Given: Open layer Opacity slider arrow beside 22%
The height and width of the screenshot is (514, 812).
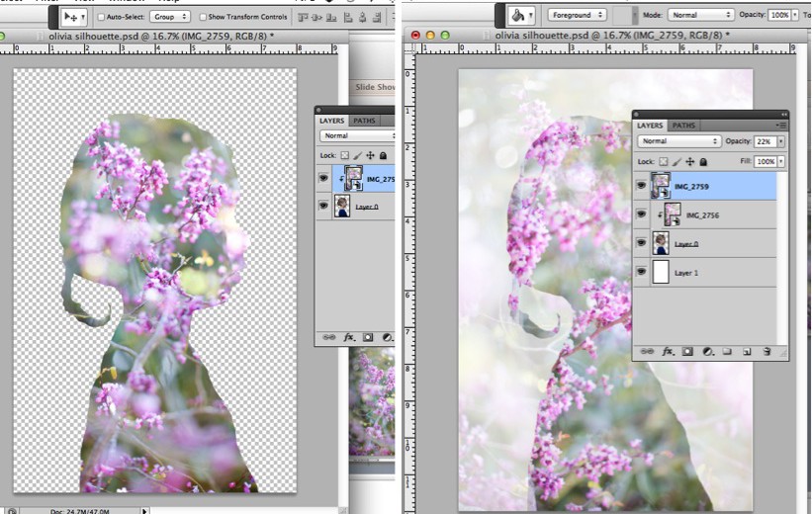Looking at the screenshot, I should 781,141.
